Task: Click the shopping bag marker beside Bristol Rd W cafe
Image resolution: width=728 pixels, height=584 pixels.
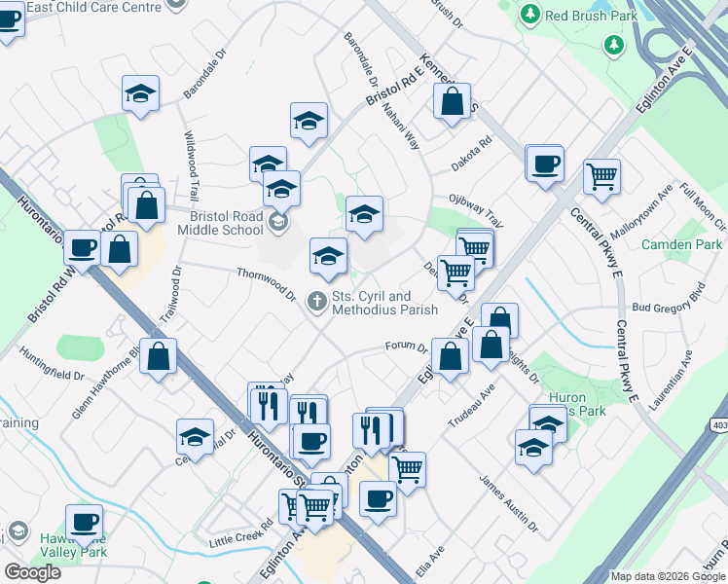Action: [x=119, y=252]
